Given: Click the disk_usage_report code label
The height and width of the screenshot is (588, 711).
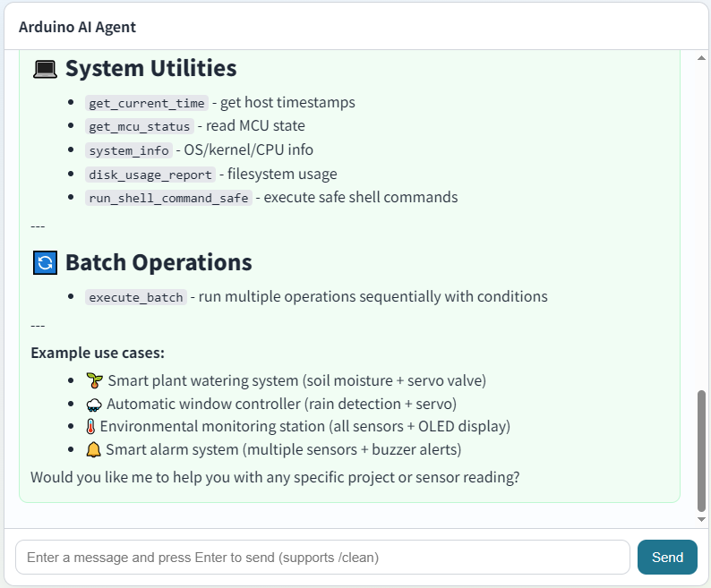Looking at the screenshot, I should pyautogui.click(x=150, y=175).
